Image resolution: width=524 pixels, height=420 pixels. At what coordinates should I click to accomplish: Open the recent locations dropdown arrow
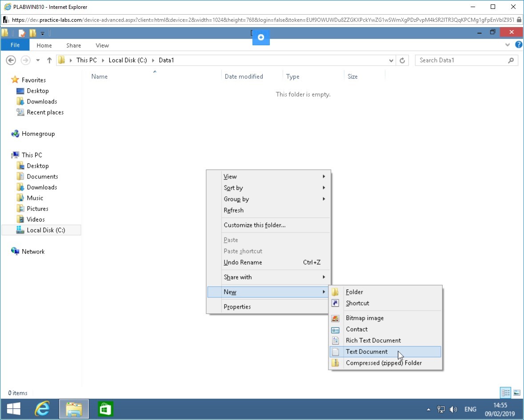(x=38, y=60)
